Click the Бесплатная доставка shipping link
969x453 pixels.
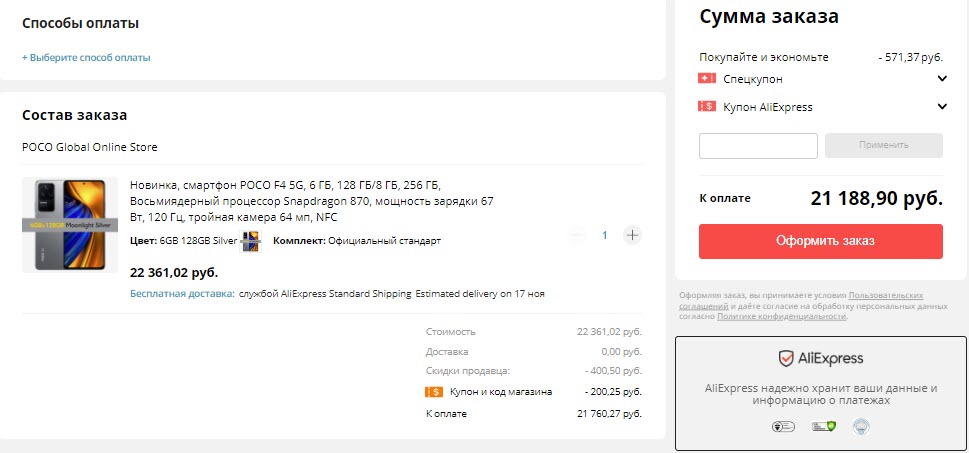point(182,294)
